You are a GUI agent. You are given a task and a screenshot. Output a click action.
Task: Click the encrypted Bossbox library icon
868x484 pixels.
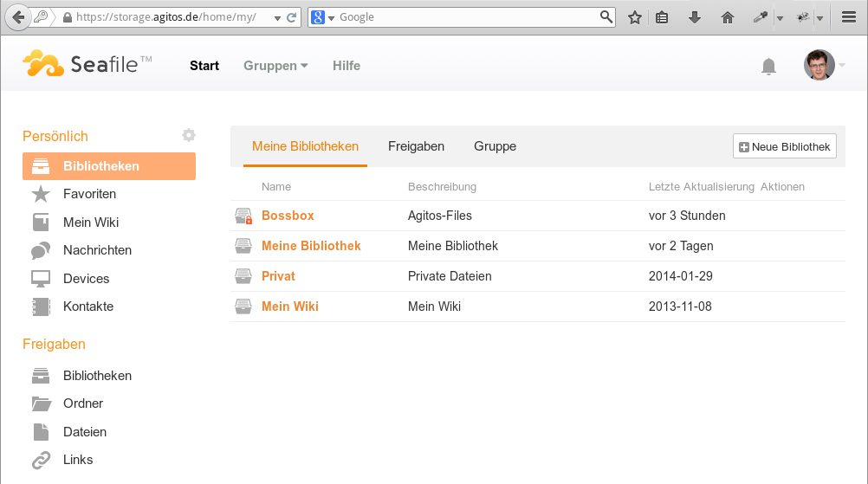[243, 216]
